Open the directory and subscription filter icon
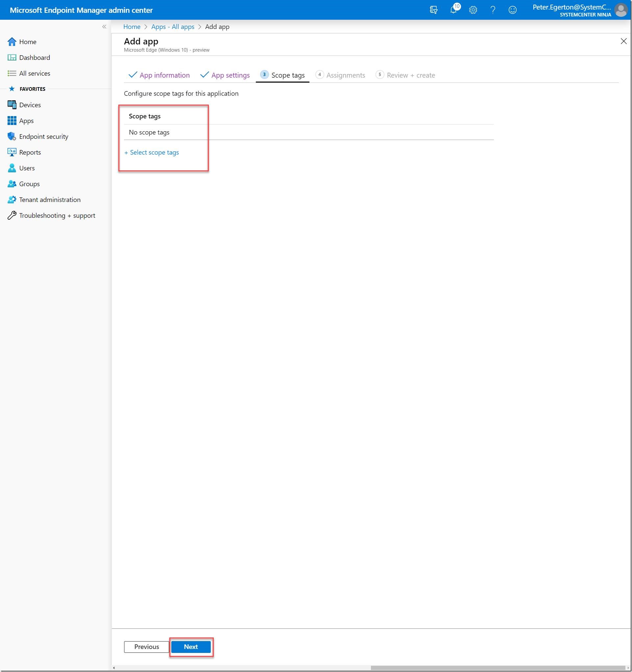Viewport: 632px width, 672px height. 434,10
